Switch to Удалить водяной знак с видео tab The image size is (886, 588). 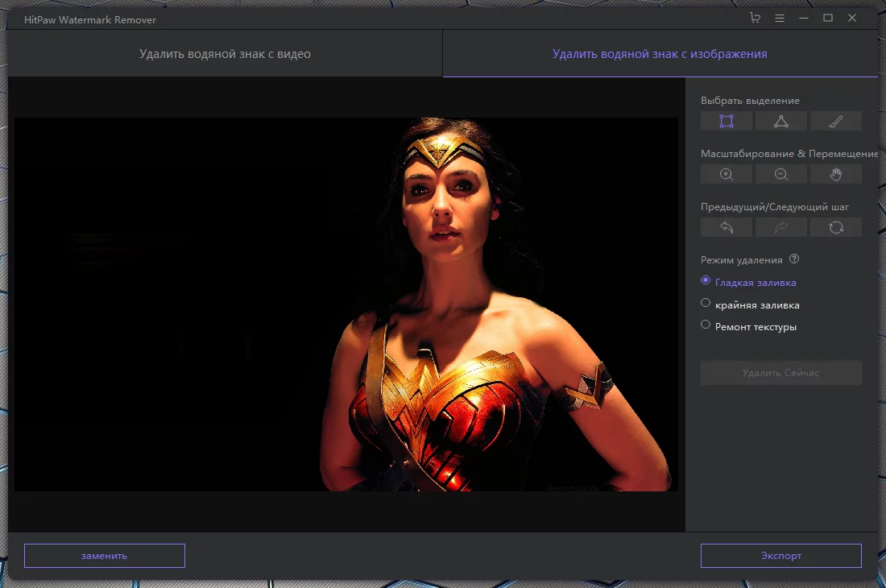coord(225,54)
